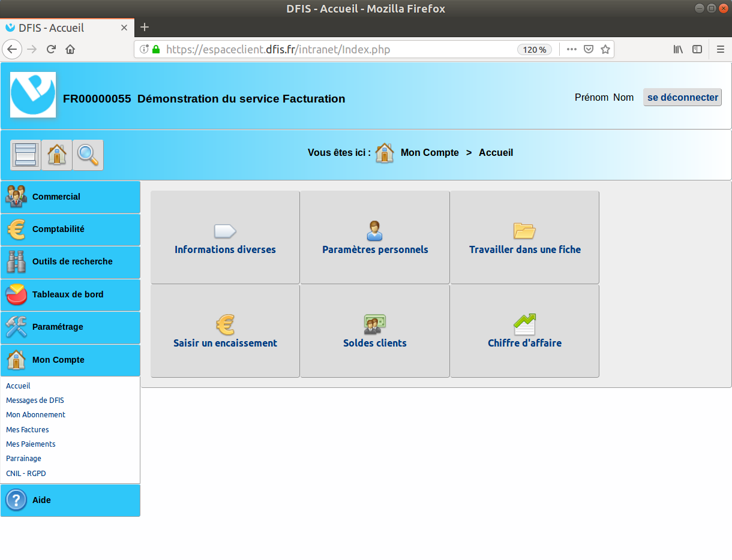Open the CNIL - RGPD link

(26, 473)
